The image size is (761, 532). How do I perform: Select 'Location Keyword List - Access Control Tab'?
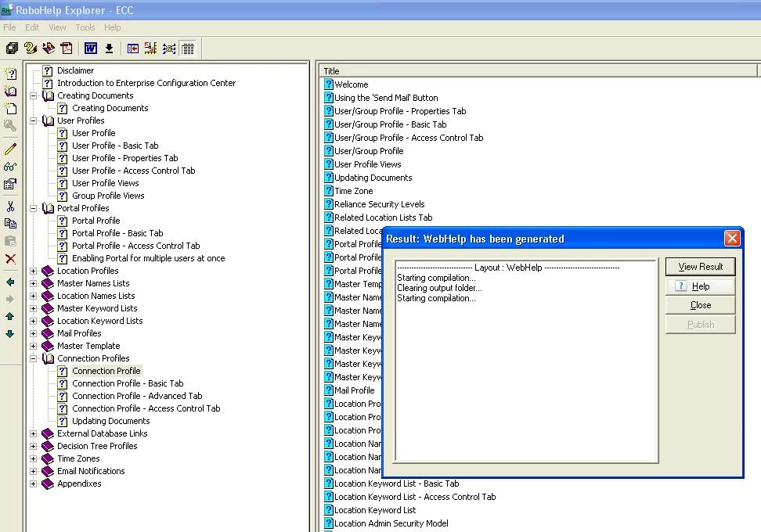tap(415, 497)
